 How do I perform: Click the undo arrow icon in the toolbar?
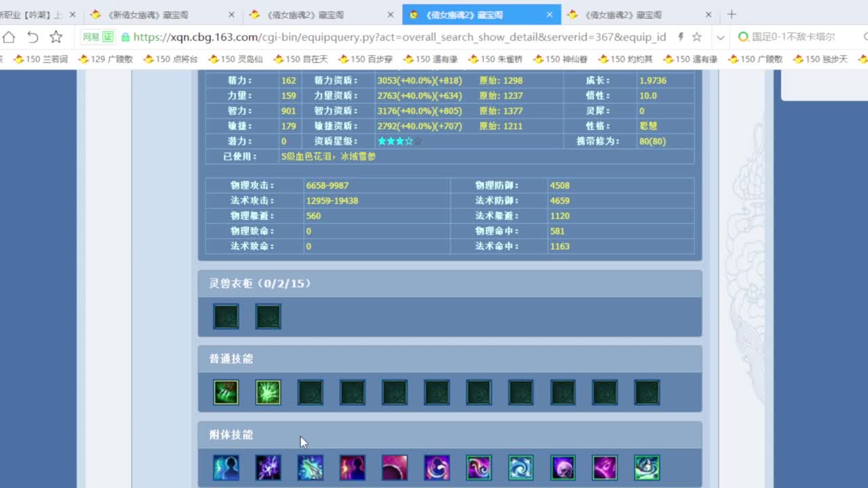33,37
